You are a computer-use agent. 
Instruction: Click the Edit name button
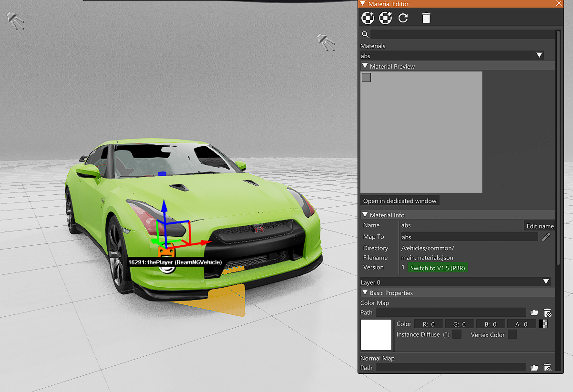540,226
